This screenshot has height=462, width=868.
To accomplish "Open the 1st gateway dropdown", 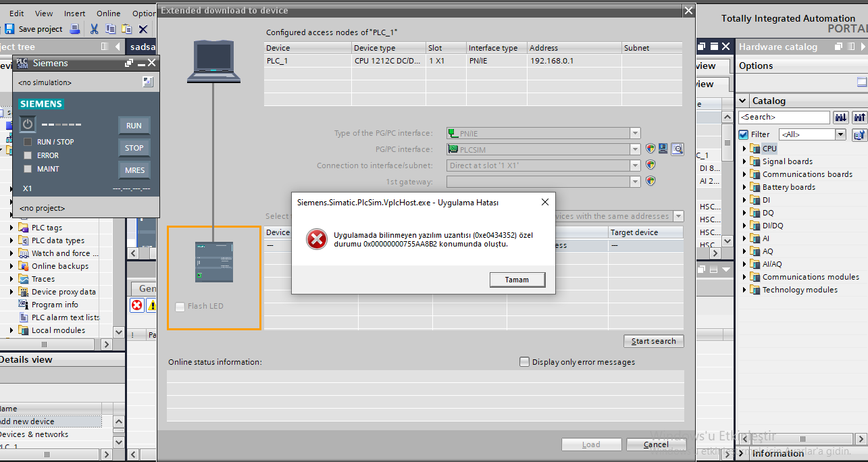I will [635, 181].
